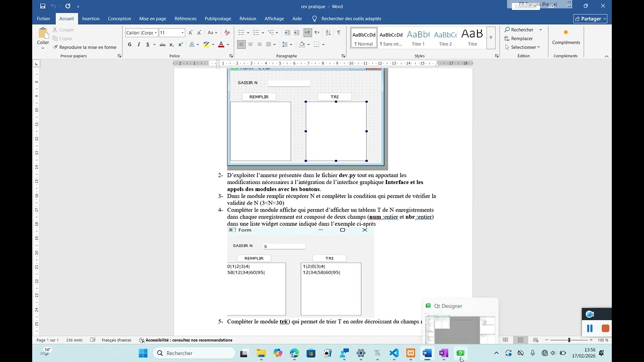Underline text with the S button

[147, 44]
